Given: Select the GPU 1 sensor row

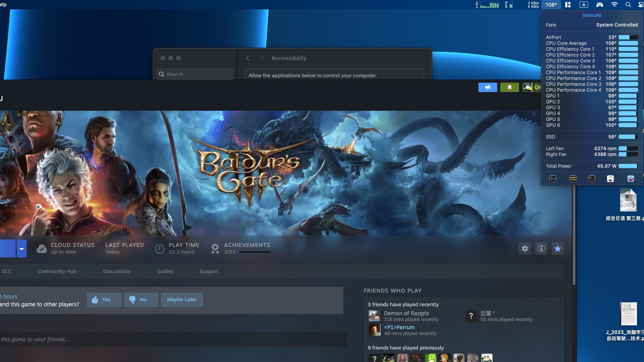Looking at the screenshot, I should click(x=592, y=96).
